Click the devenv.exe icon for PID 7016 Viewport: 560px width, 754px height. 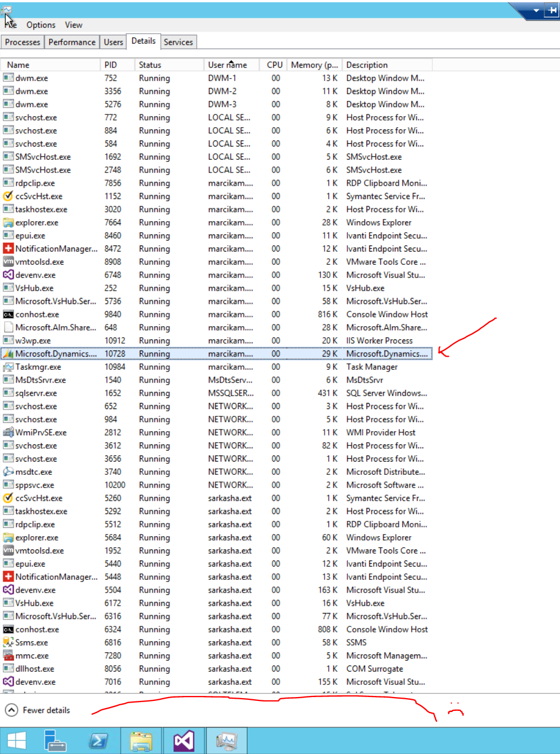point(8,682)
